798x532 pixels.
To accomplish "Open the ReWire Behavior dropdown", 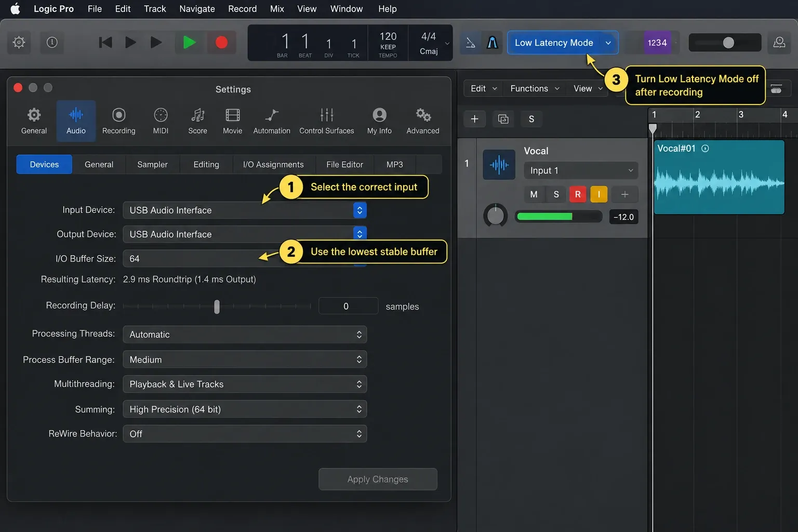I will (245, 434).
